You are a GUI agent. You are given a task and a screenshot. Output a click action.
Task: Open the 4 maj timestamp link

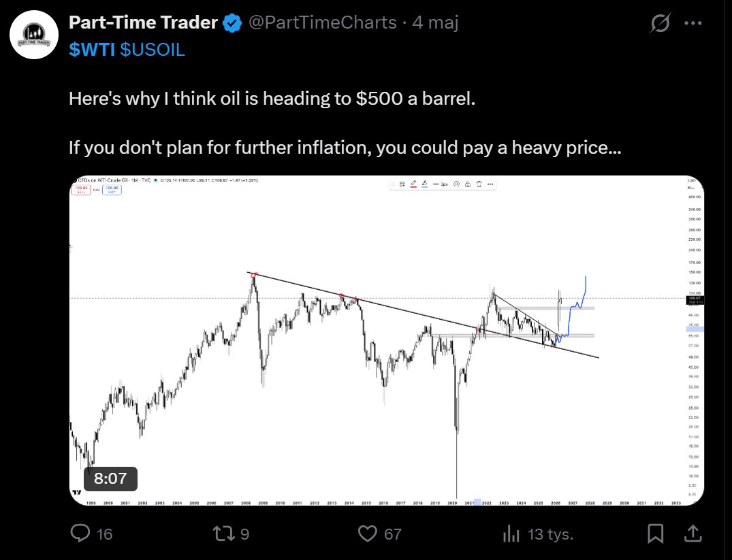point(435,22)
